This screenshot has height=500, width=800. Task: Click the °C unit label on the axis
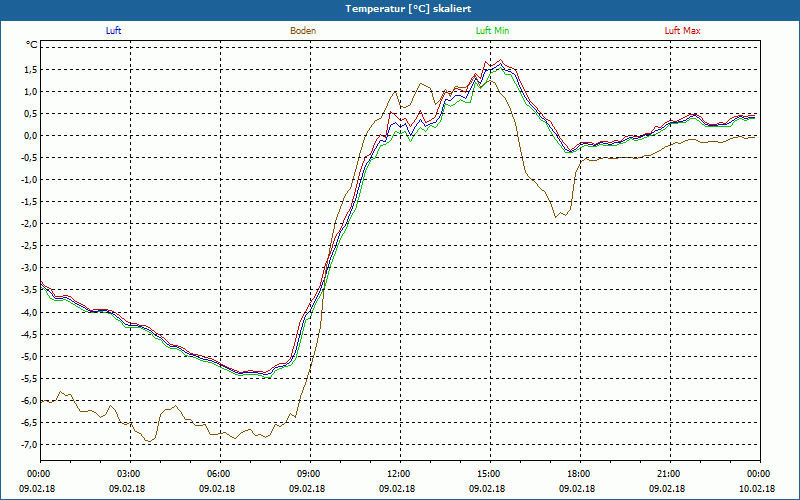click(32, 45)
